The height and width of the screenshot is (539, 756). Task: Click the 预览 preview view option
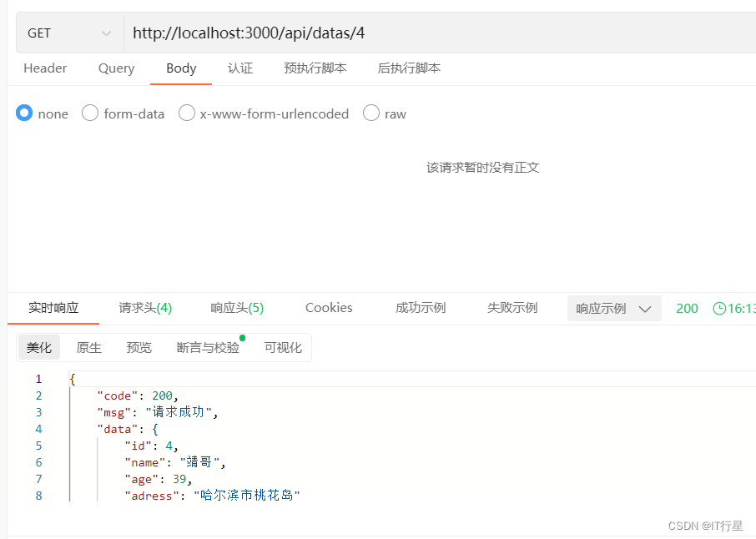(139, 347)
